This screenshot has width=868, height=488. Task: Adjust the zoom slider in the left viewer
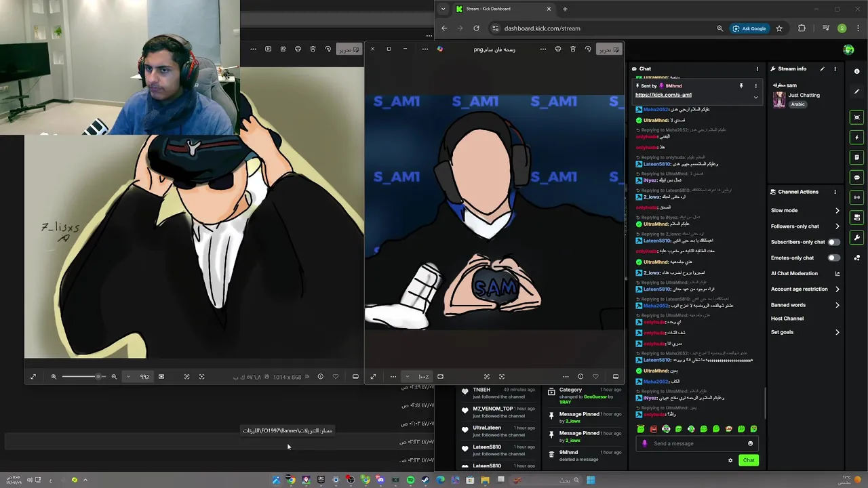(83, 377)
